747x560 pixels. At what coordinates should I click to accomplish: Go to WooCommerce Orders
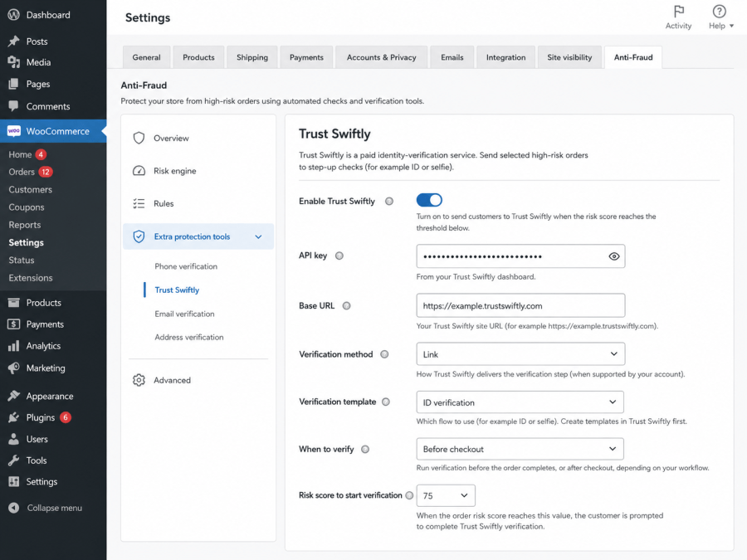point(22,172)
